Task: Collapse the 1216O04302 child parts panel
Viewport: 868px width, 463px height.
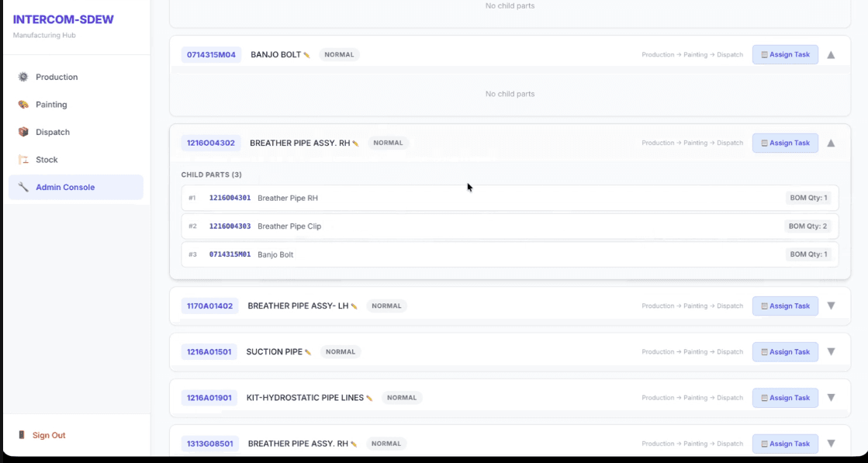Action: coord(831,143)
